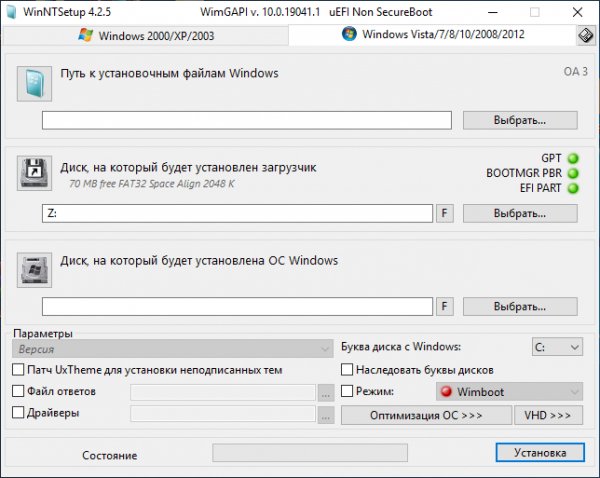Click the WinNTSetup title bar app icon
Image resolution: width=600 pixels, height=478 pixels.
point(11,12)
